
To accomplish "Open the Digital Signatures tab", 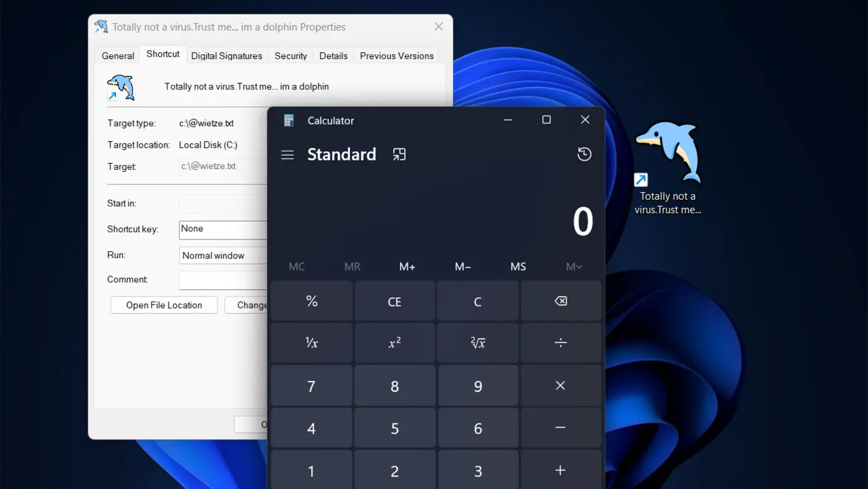I will coord(226,56).
